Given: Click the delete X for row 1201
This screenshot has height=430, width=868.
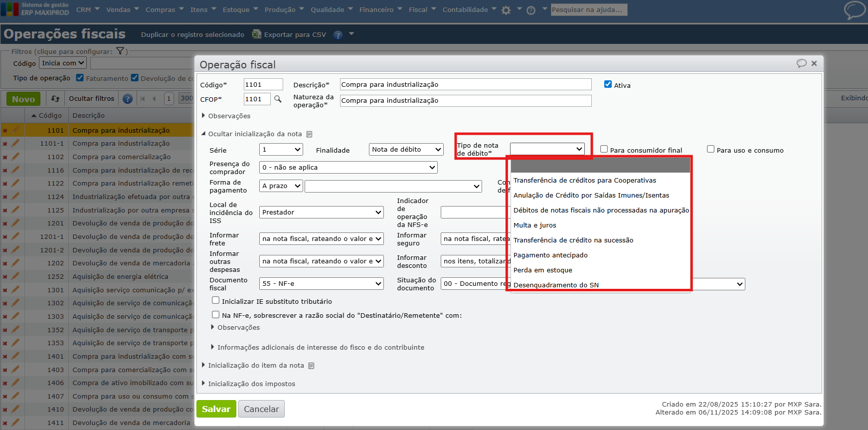Looking at the screenshot, I should 5,223.
